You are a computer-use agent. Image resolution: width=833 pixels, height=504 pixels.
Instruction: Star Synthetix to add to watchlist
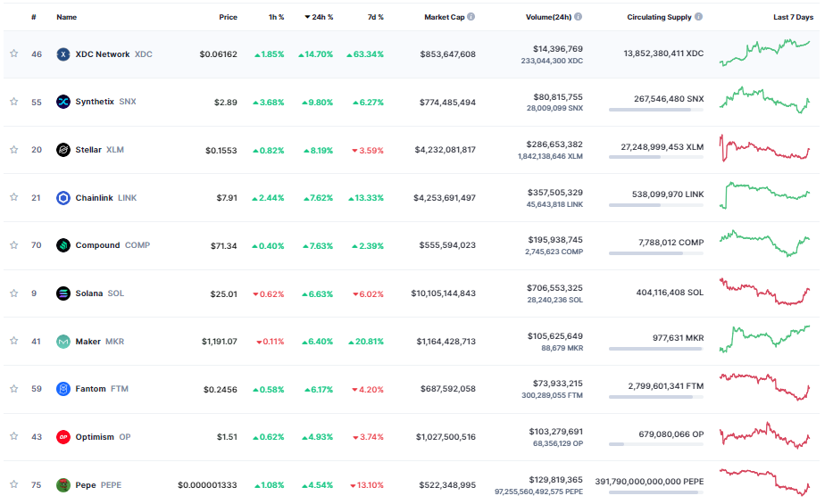(14, 102)
